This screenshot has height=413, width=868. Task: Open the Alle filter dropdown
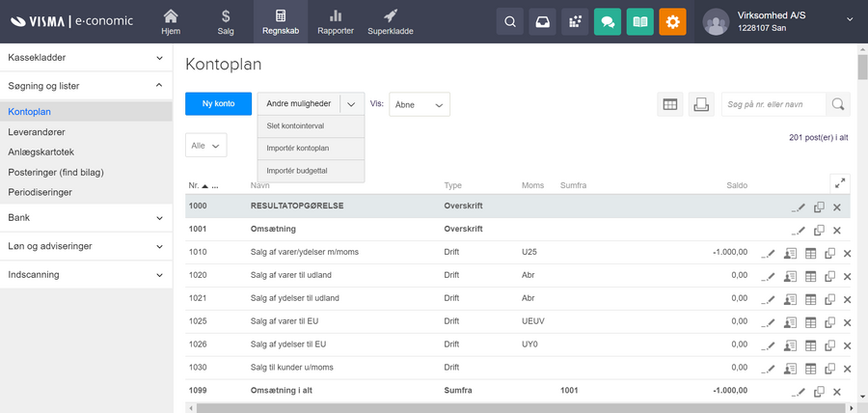coord(205,146)
